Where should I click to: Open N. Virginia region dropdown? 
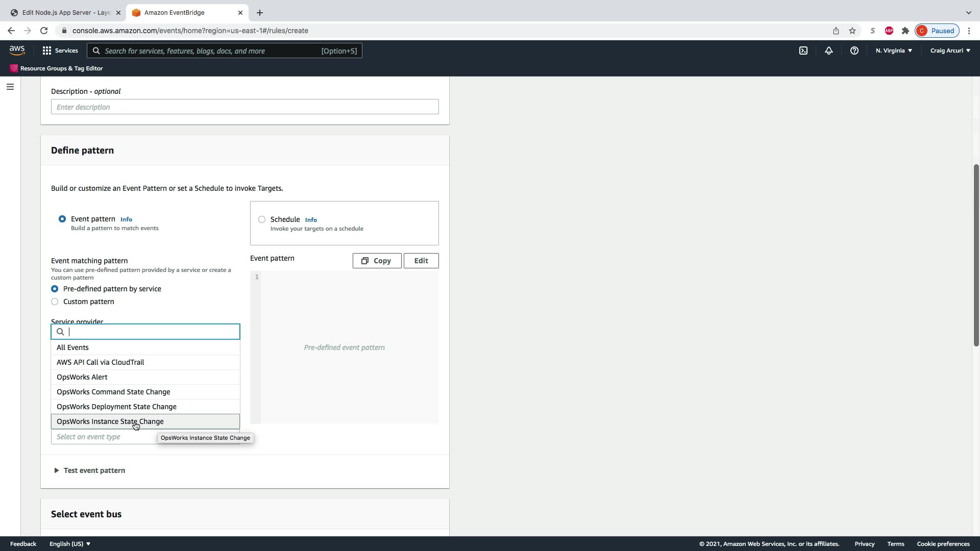[894, 51]
